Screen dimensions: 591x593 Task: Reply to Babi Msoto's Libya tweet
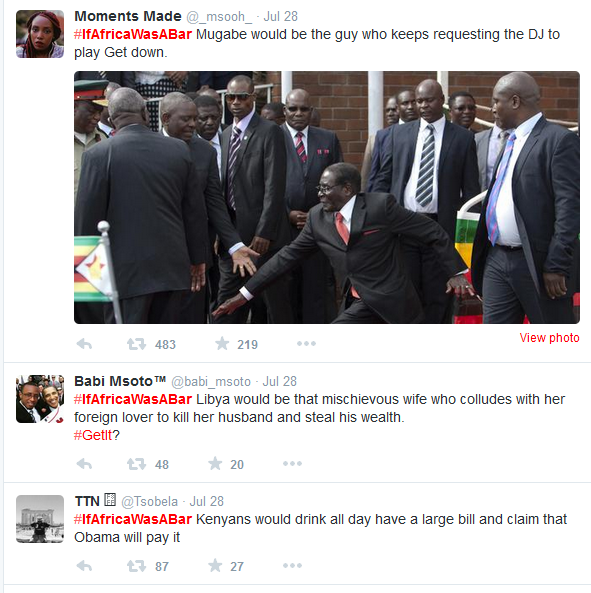(x=84, y=464)
